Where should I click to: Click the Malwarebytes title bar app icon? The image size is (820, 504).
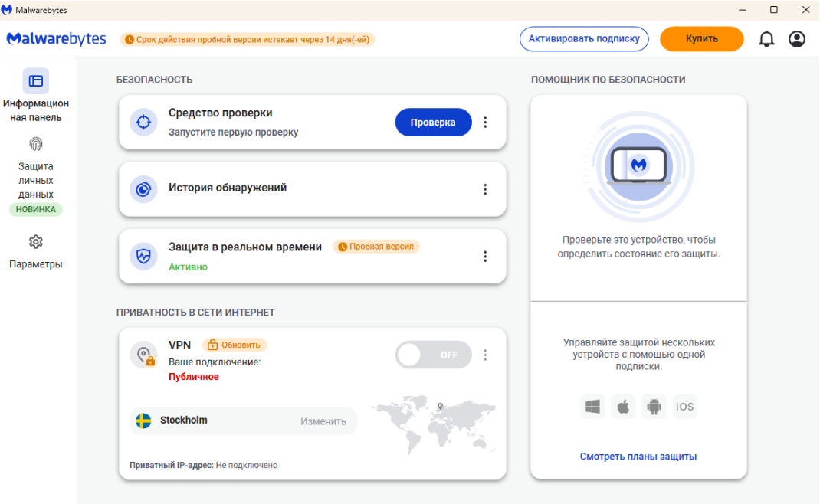(7, 10)
